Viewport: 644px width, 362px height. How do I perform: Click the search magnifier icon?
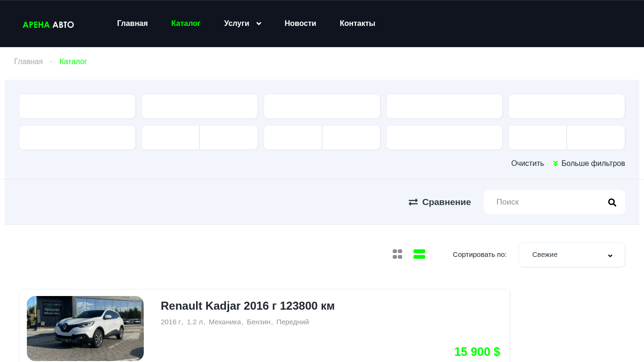pos(612,202)
